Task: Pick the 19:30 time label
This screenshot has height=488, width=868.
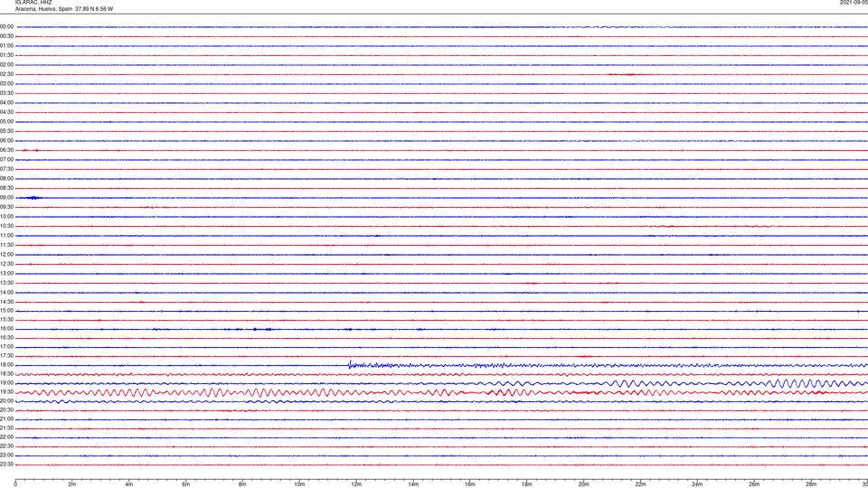Action: [6, 391]
